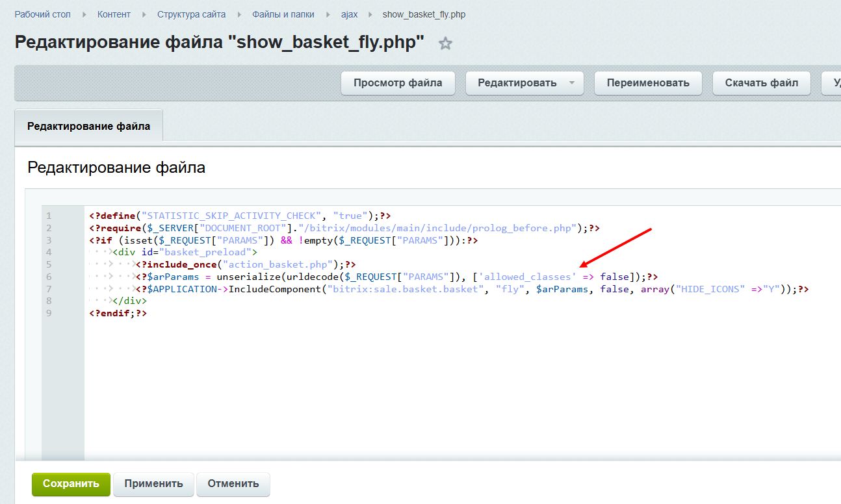Image resolution: width=841 pixels, height=504 pixels.
Task: Open the Редактировать dropdown arrow
Action: pyautogui.click(x=572, y=83)
